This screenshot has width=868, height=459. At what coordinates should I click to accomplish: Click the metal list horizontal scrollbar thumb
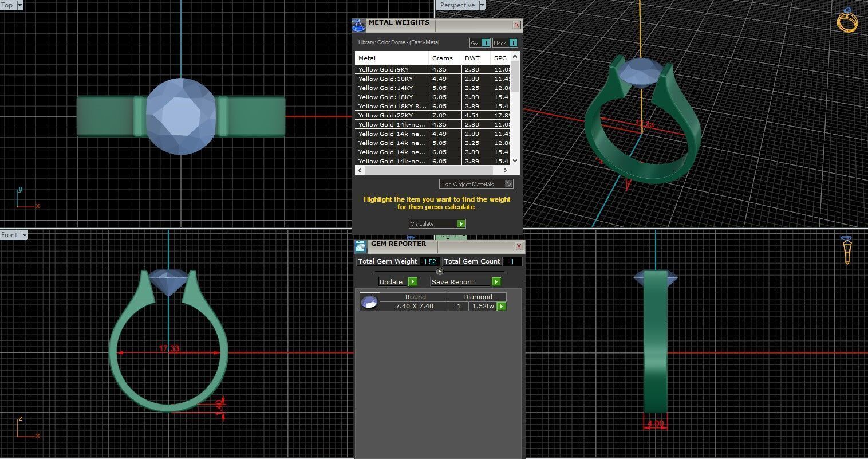coord(428,171)
